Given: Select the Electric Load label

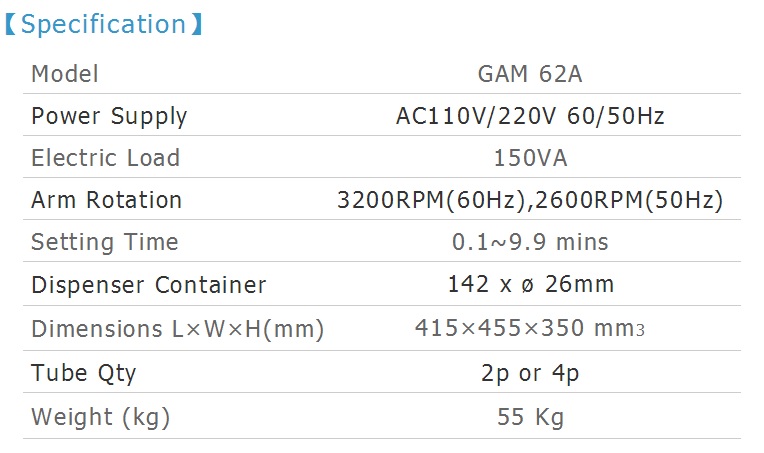Looking at the screenshot, I should point(106,158).
